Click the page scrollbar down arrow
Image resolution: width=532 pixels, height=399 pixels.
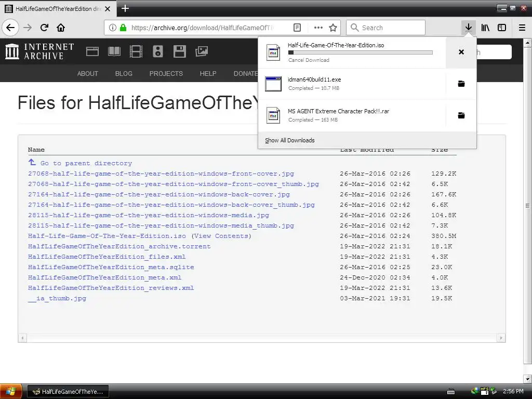tap(528, 379)
